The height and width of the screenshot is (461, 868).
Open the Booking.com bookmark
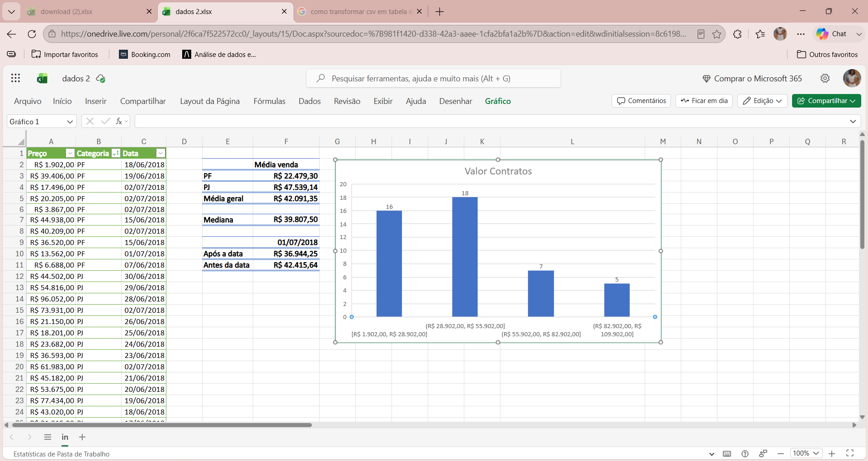pos(145,54)
